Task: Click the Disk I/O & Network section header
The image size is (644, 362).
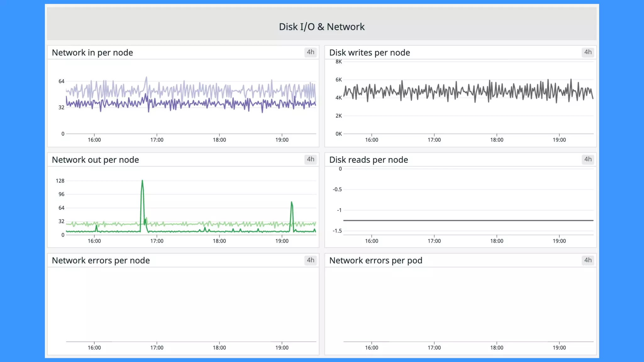Action: pyautogui.click(x=321, y=27)
